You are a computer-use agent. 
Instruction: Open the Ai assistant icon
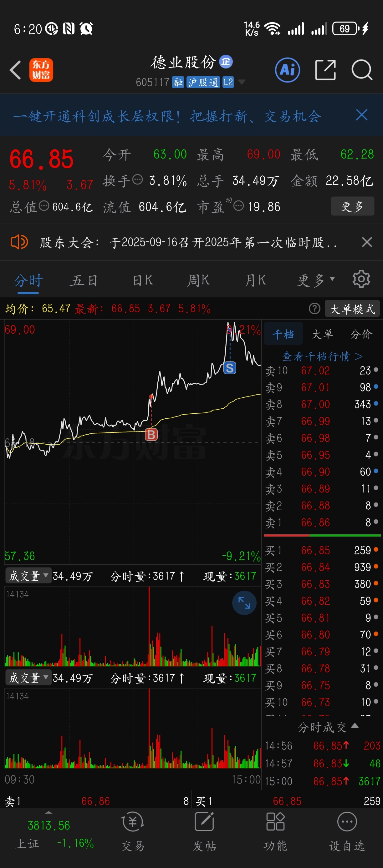coord(288,70)
